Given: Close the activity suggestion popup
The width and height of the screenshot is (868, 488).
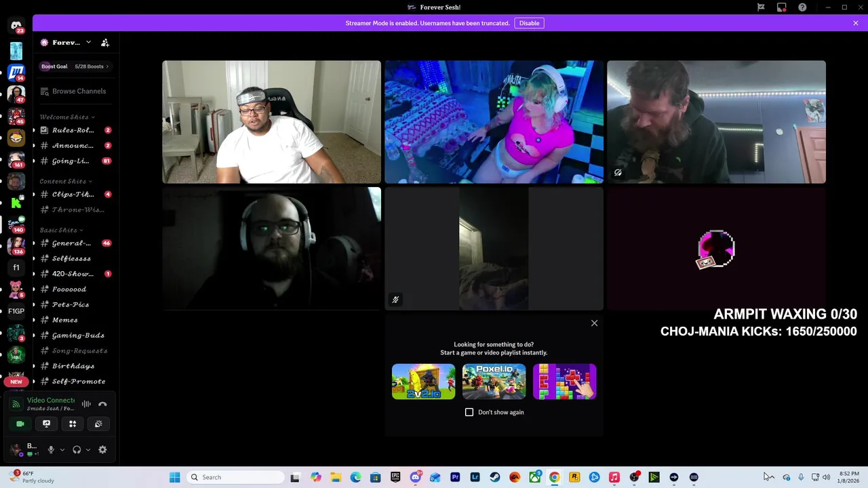Looking at the screenshot, I should point(594,323).
